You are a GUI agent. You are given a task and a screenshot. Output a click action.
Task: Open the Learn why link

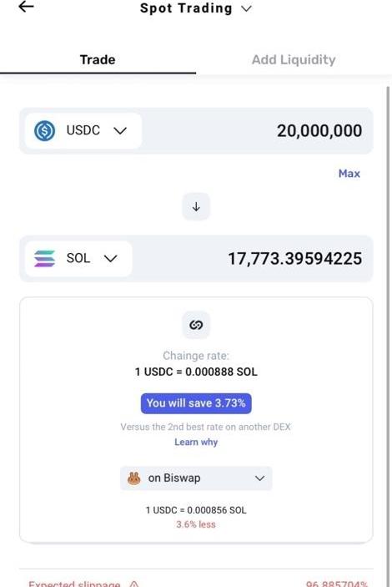196,442
